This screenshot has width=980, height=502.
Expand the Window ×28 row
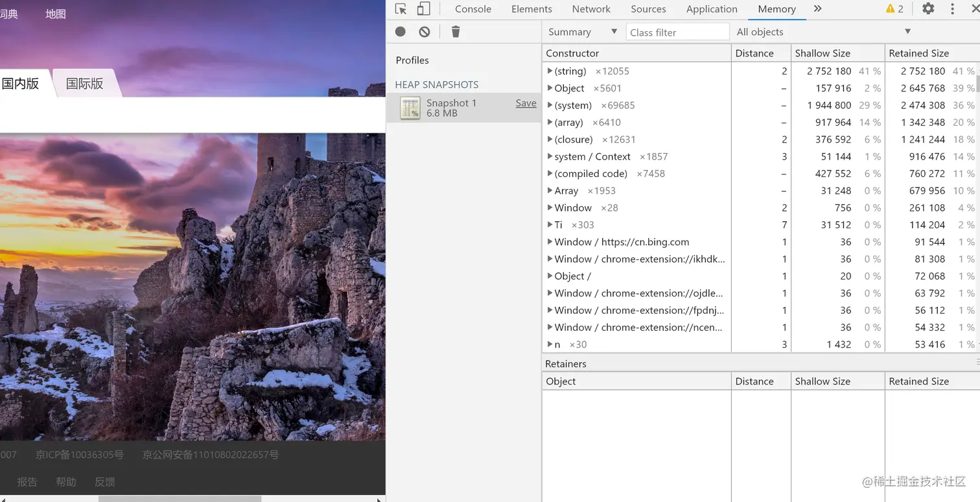pyautogui.click(x=550, y=208)
